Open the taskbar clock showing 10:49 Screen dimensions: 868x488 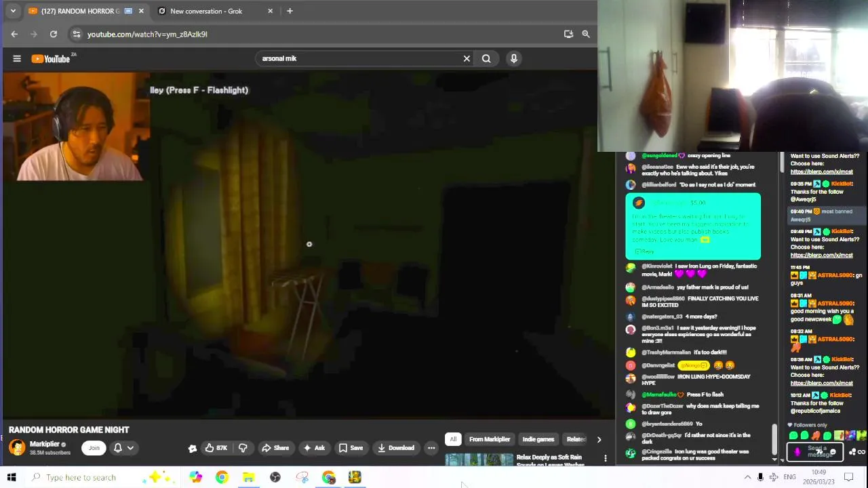[819, 477]
